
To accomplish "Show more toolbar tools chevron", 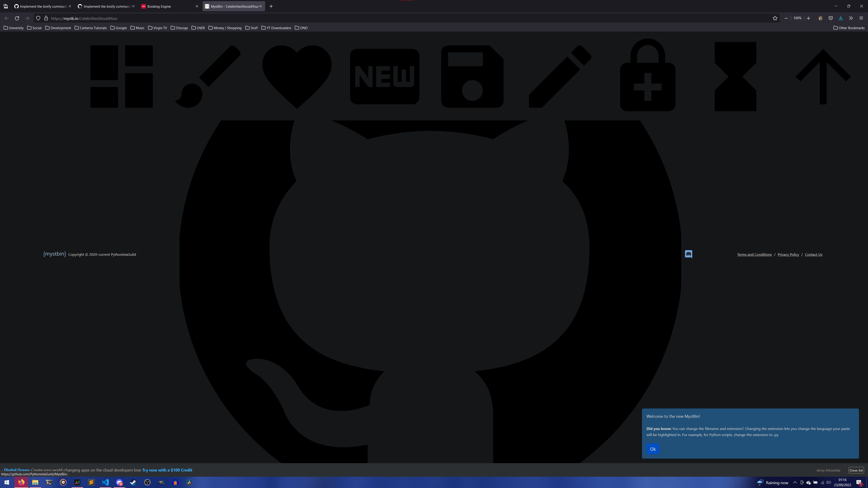I will pyautogui.click(x=851, y=18).
